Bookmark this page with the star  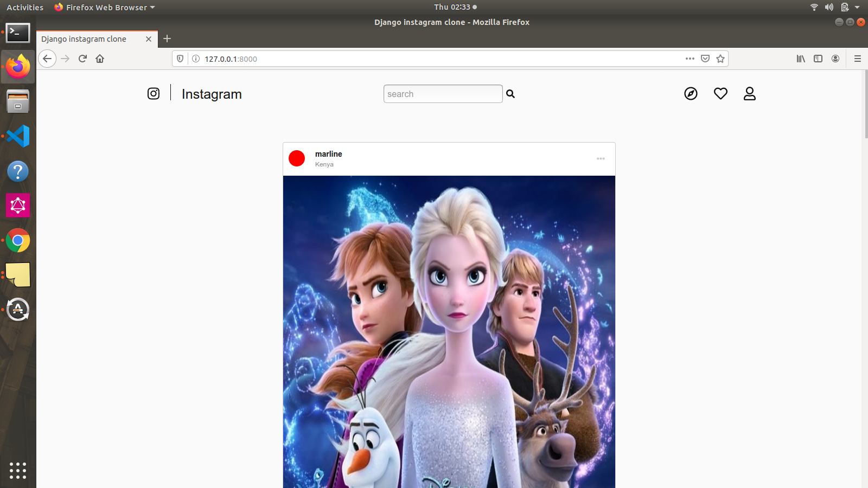[x=720, y=59]
